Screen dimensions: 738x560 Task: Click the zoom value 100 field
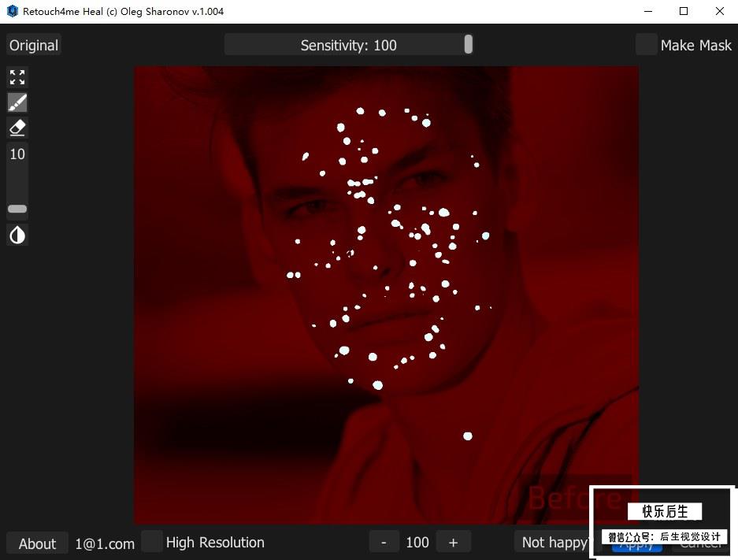tap(417, 543)
